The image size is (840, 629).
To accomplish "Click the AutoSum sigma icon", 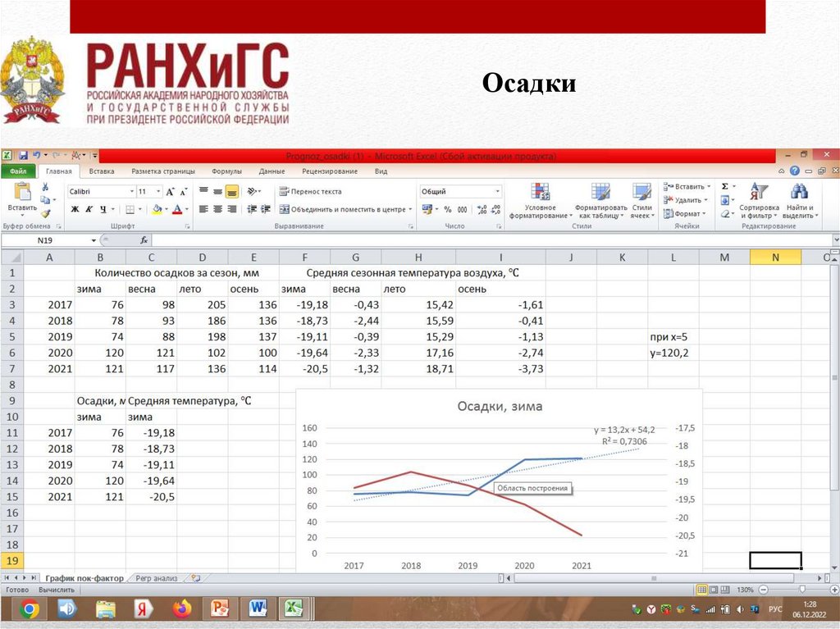I will coord(724,187).
